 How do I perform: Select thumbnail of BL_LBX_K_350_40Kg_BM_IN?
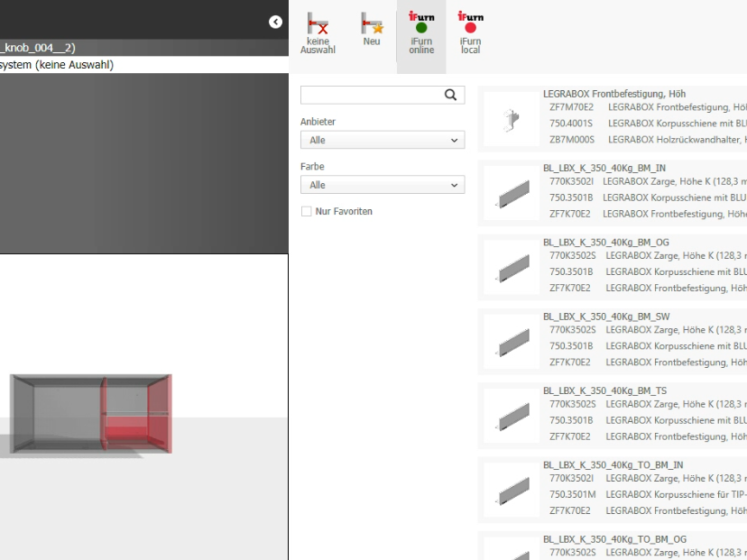[x=512, y=193]
